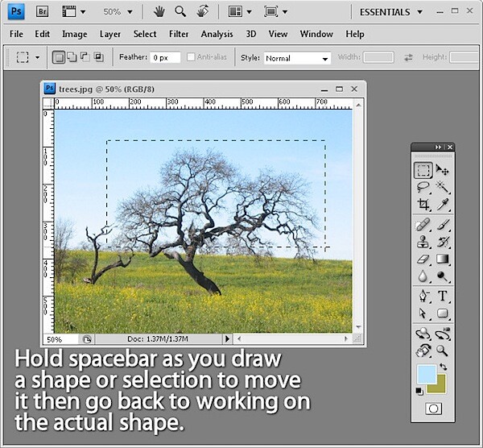Open the View menu

278,34
